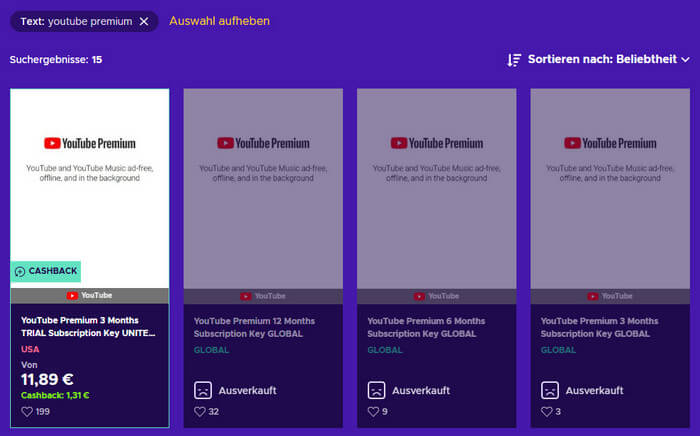
Task: Open 'YouTube Premium 3 Months Subscription Key GLOBAL' title
Action: click(x=599, y=327)
